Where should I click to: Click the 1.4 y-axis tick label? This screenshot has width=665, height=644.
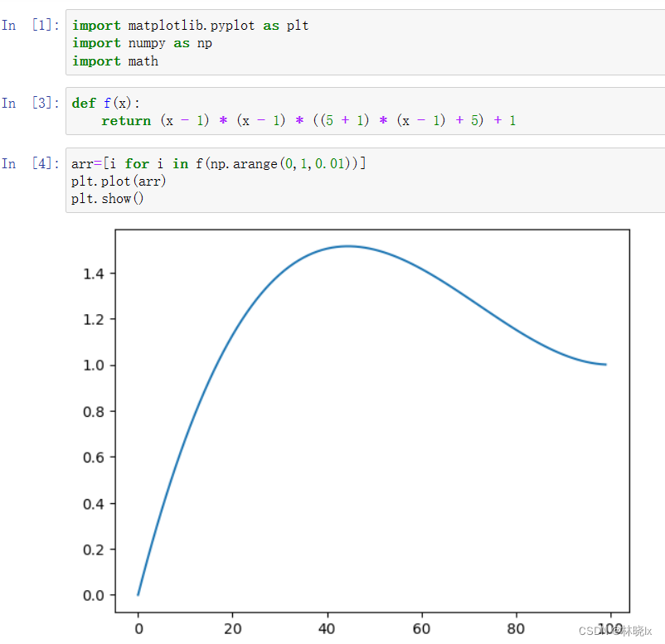pos(94,274)
